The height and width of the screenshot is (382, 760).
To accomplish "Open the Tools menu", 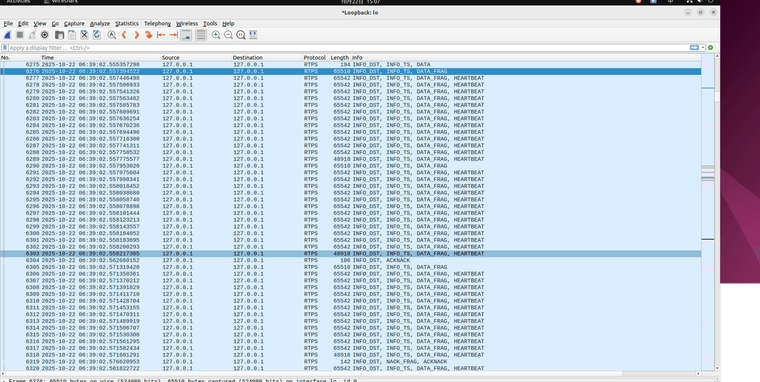I will [x=210, y=23].
